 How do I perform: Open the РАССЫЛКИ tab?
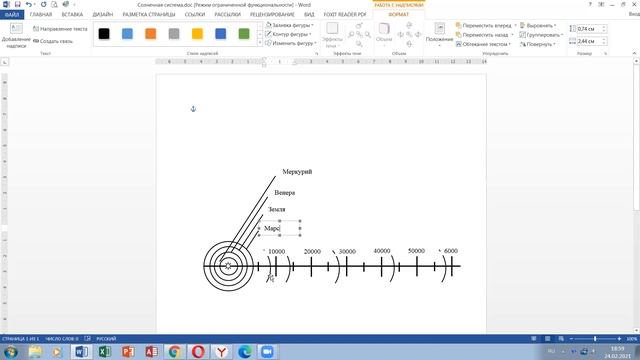[227, 15]
